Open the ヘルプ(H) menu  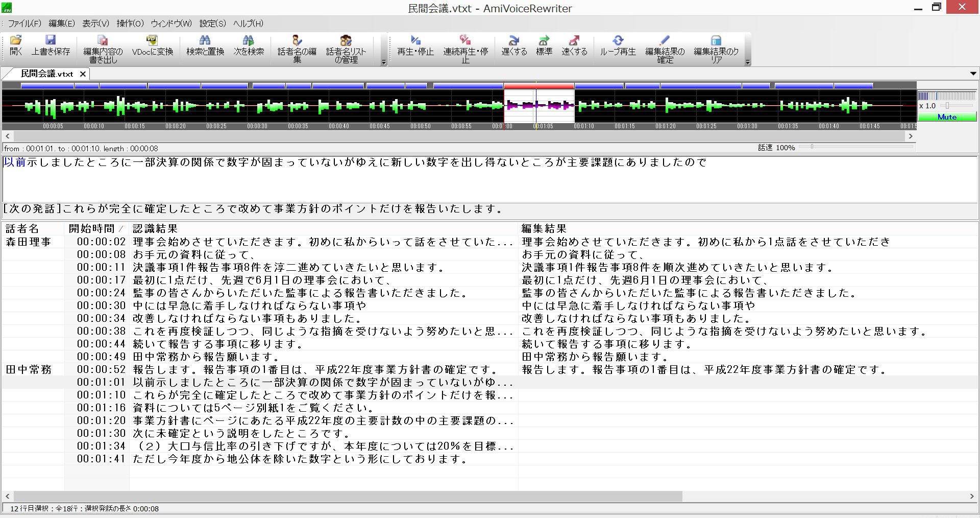pos(248,23)
